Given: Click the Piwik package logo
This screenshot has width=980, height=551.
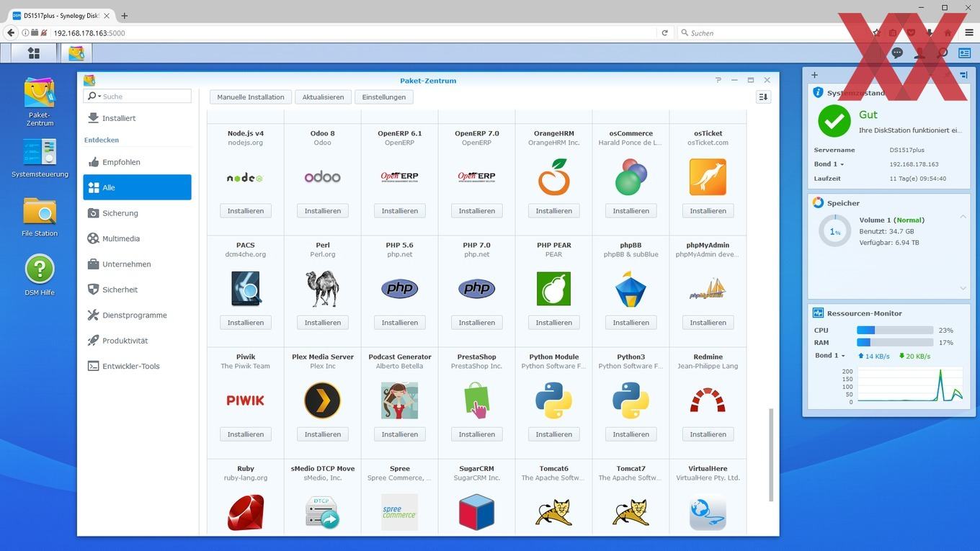Looking at the screenshot, I should point(246,400).
